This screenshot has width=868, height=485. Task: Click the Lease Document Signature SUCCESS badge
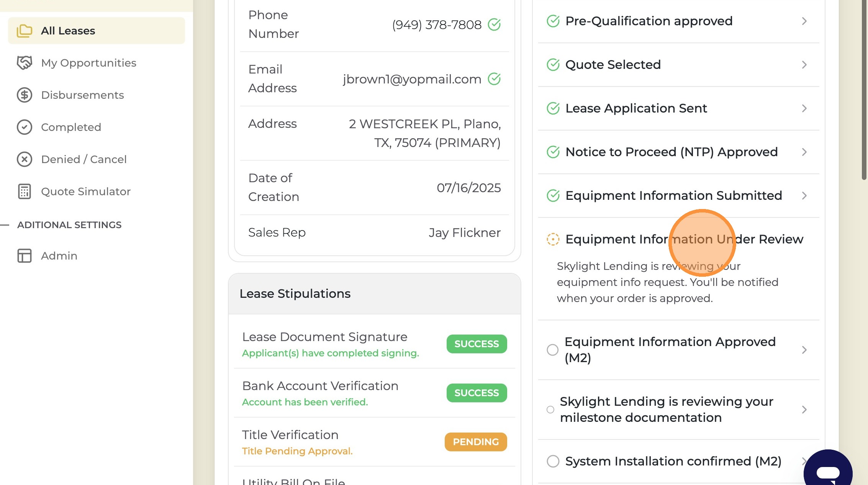(x=477, y=344)
